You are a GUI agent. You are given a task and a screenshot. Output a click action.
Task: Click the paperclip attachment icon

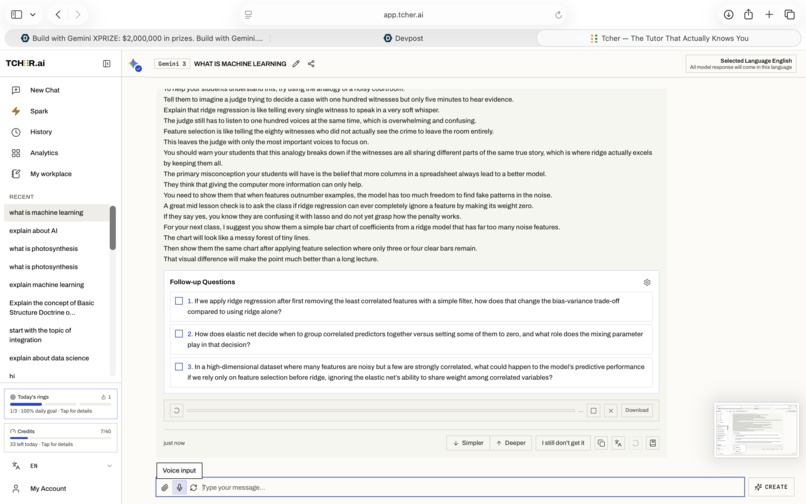click(164, 488)
